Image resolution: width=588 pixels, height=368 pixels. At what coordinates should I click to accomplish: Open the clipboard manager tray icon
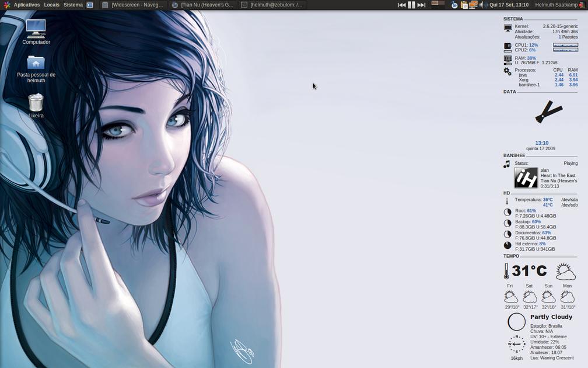(464, 5)
